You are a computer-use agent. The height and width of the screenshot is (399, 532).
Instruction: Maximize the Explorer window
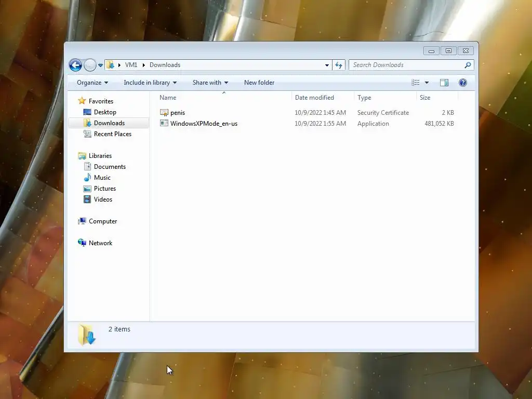(448, 51)
